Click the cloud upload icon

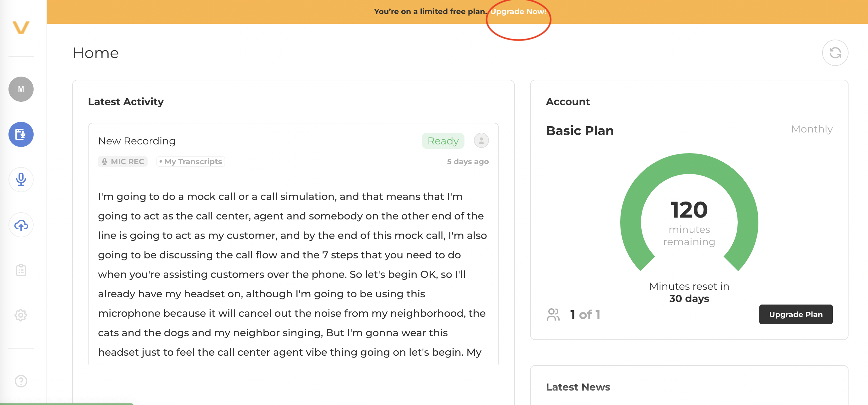click(x=21, y=225)
